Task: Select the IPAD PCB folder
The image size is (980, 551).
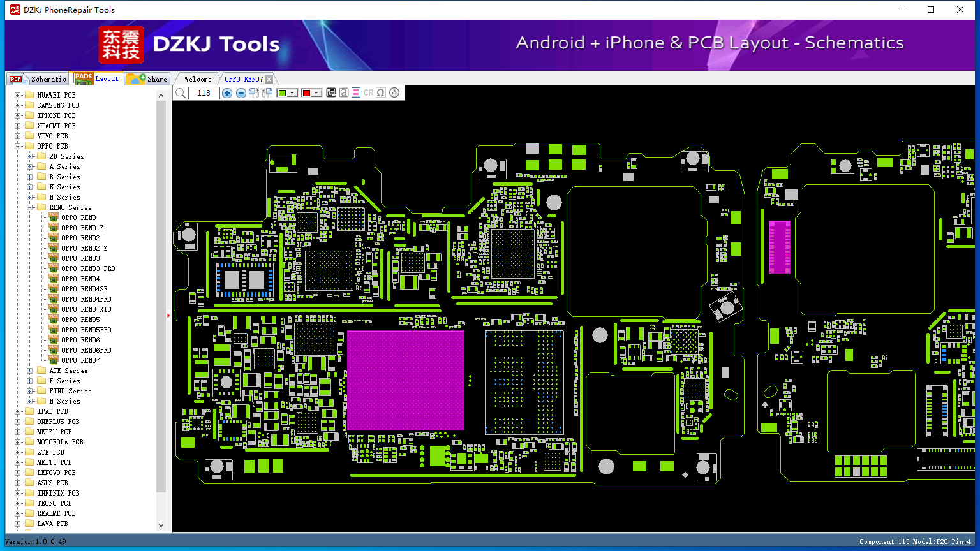Action: (52, 411)
